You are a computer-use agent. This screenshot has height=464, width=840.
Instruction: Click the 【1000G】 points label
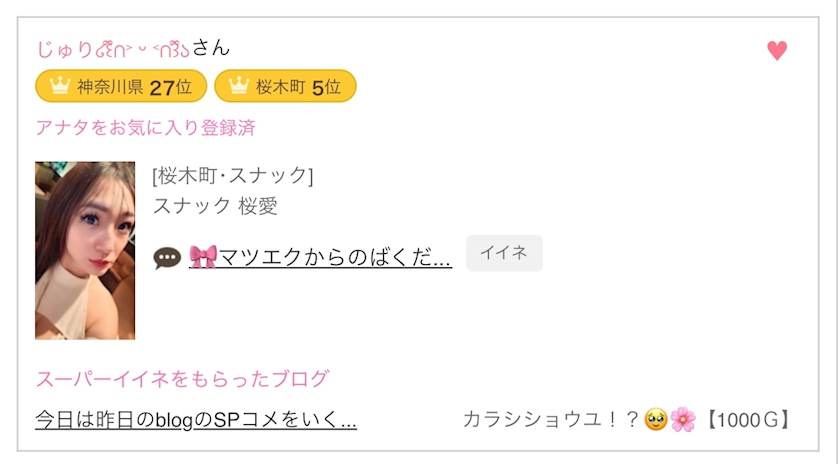tap(747, 420)
